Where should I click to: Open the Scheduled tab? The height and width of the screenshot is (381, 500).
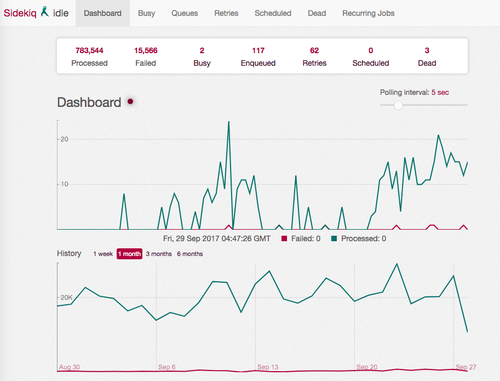pos(273,13)
